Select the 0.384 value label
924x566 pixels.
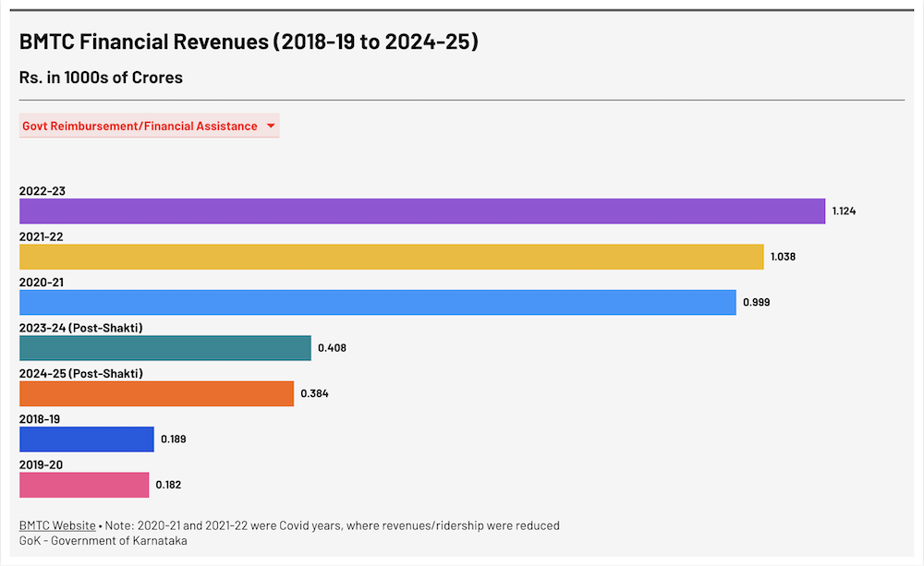(314, 393)
